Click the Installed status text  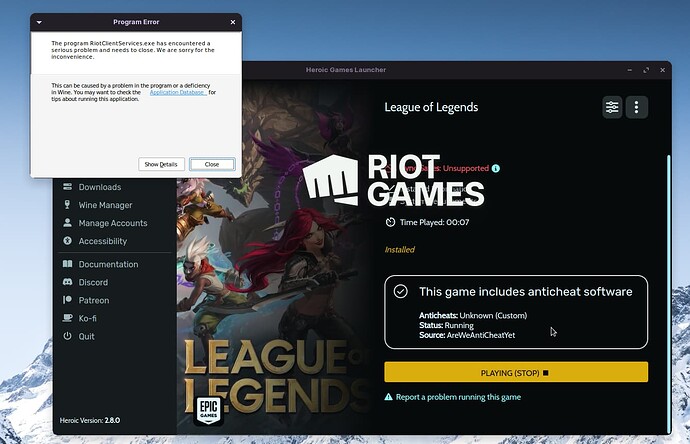pyautogui.click(x=400, y=250)
